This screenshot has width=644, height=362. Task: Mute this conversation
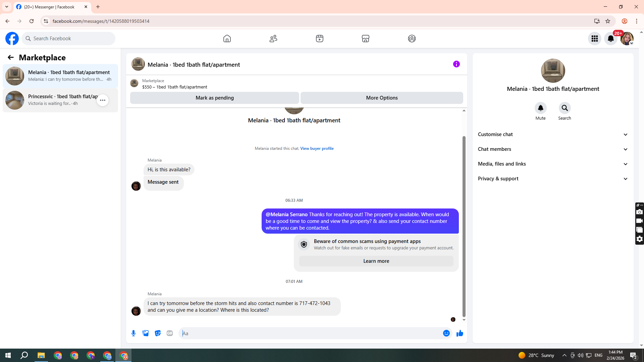click(x=540, y=108)
